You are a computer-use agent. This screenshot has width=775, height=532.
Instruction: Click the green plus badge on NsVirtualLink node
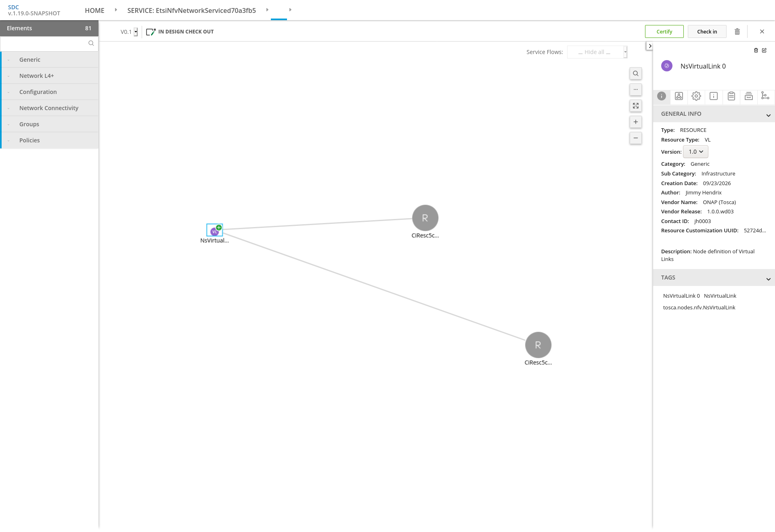click(x=219, y=227)
